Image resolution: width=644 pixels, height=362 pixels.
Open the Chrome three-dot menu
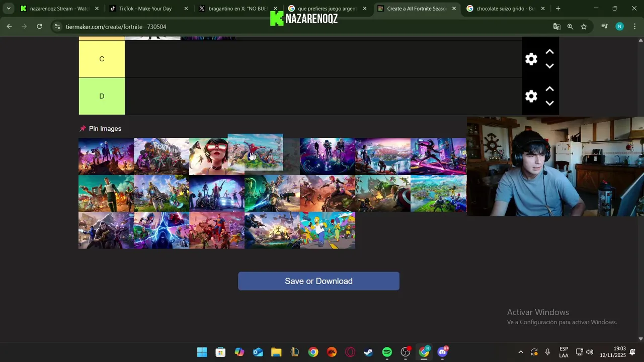point(634,27)
